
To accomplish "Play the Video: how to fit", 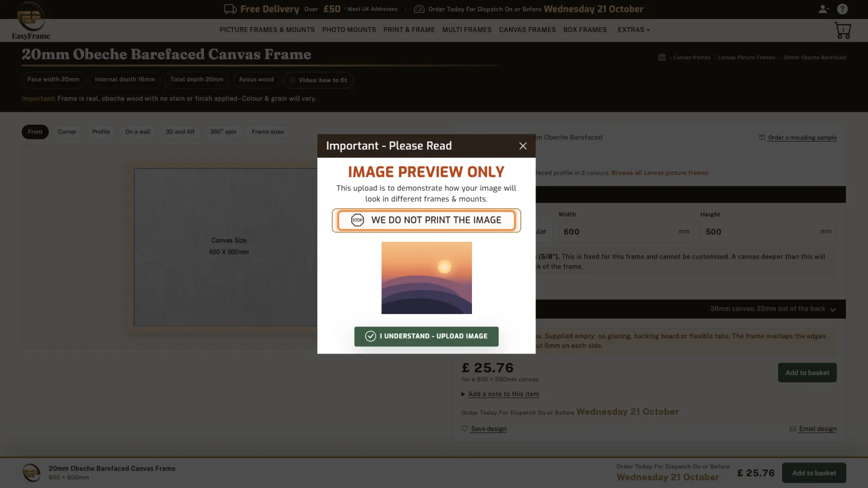I will 318,80.
